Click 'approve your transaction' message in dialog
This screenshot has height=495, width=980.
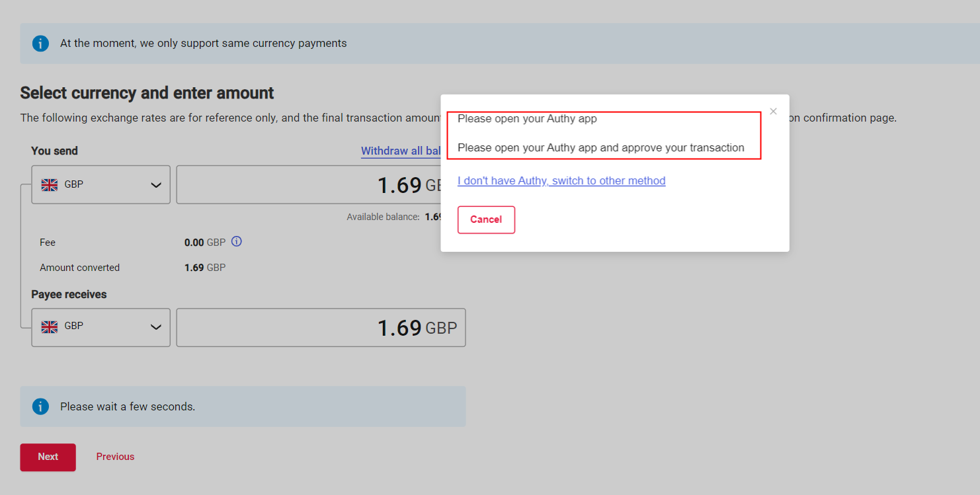[600, 148]
